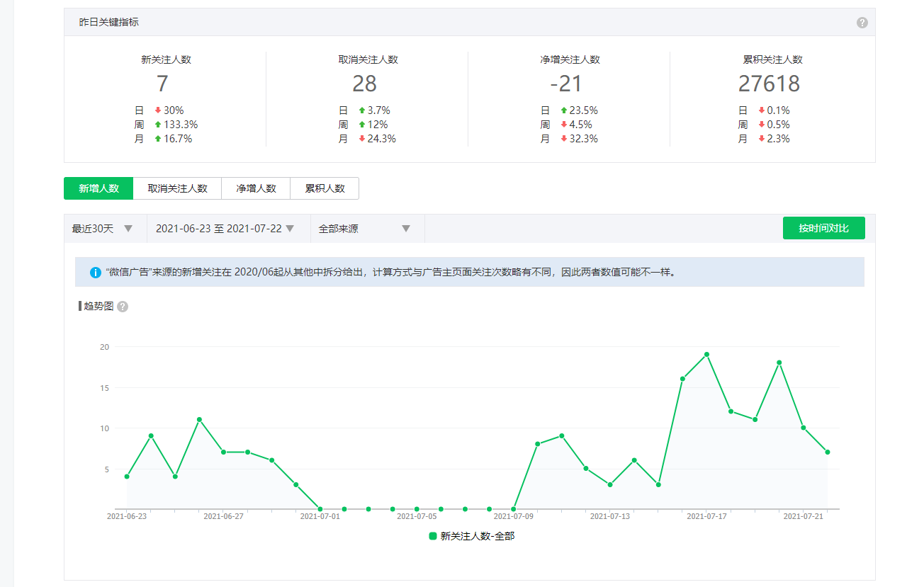This screenshot has height=587, width=924.
Task: Click the red down arrow beside 0.5%
Action: pyautogui.click(x=762, y=125)
